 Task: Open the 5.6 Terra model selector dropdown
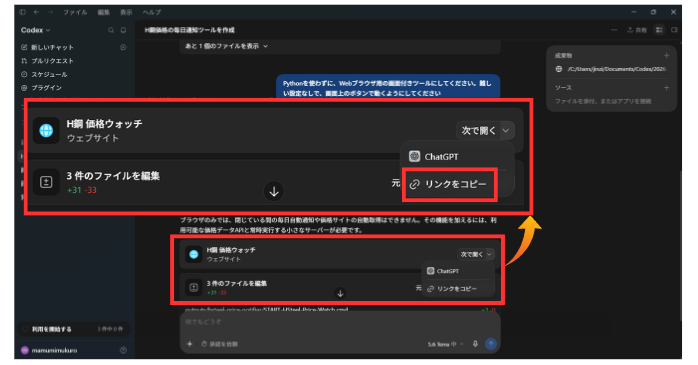446,344
